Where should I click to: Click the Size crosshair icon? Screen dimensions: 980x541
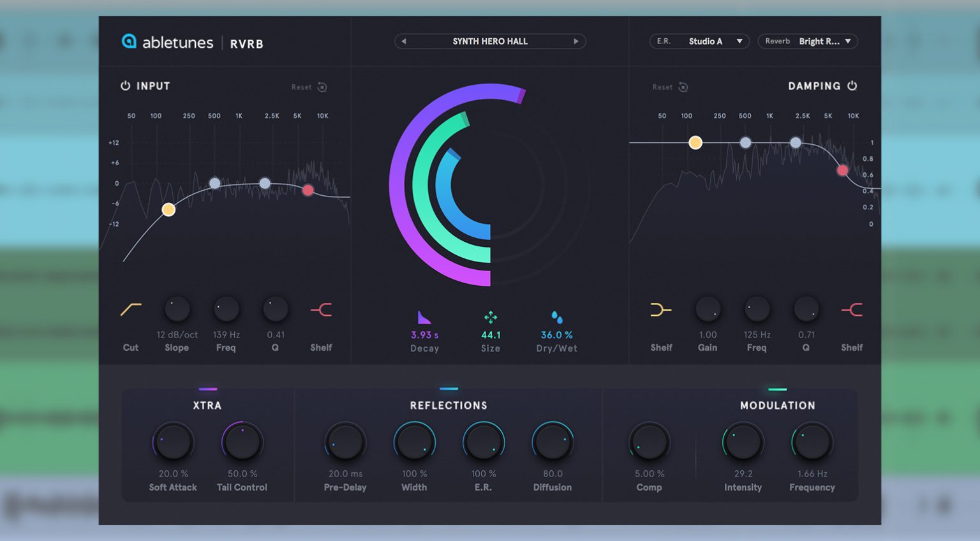click(491, 316)
